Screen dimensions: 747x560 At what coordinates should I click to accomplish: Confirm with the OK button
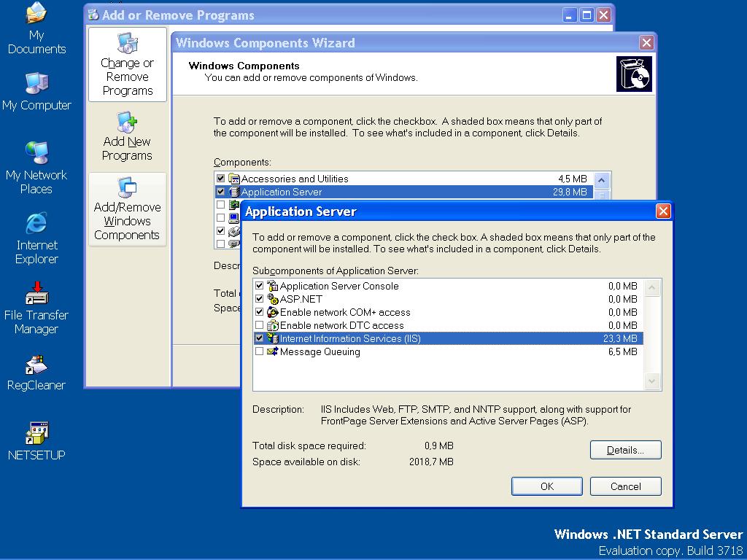547,486
